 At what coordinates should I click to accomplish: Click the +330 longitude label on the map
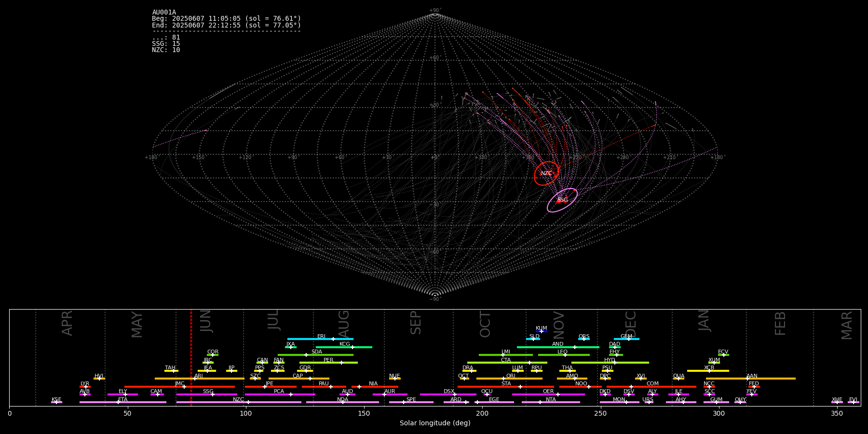[x=481, y=158]
